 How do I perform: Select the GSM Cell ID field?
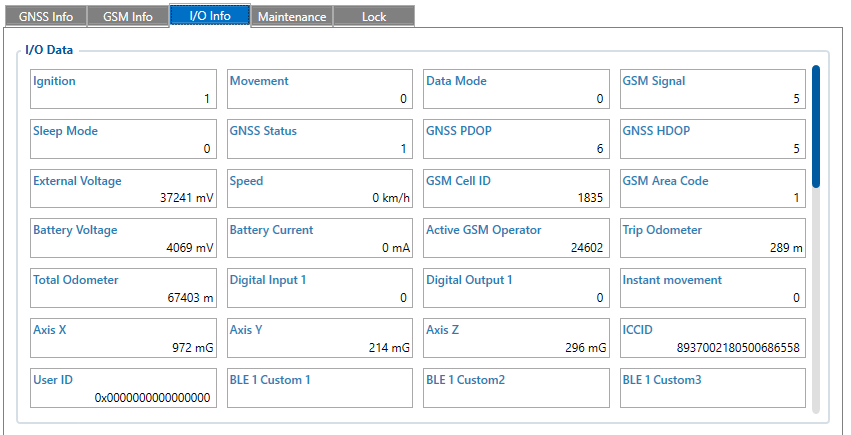516,189
